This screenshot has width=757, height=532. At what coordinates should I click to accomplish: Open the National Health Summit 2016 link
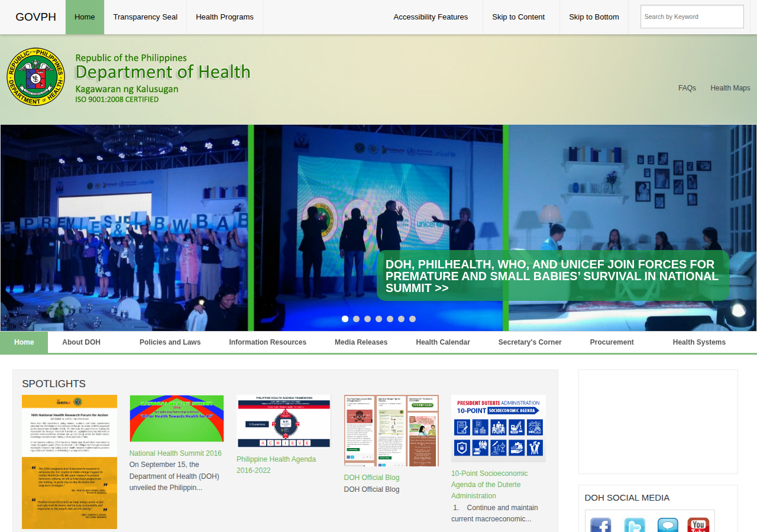point(176,453)
